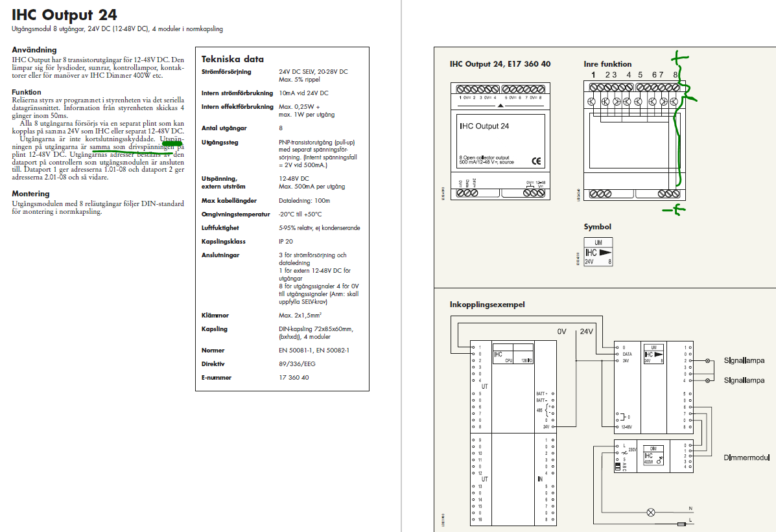Image resolution: width=776 pixels, height=532 pixels.
Task: Click the Tekniska data table heading
Action: click(233, 58)
